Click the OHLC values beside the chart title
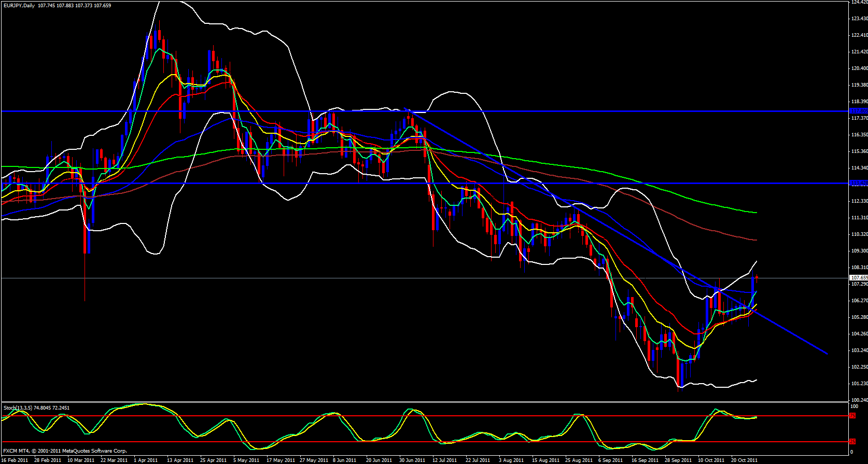This screenshot has width=868, height=464. tap(75, 5)
